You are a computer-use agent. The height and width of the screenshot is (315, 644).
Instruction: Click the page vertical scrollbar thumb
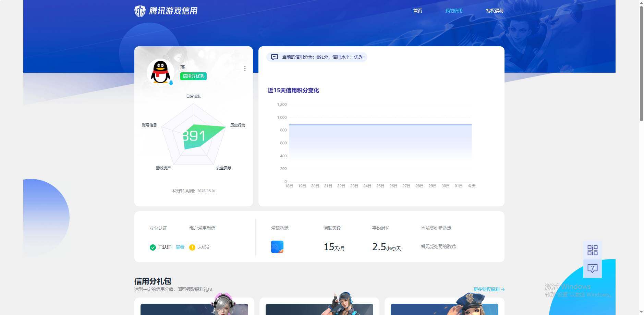point(641,63)
